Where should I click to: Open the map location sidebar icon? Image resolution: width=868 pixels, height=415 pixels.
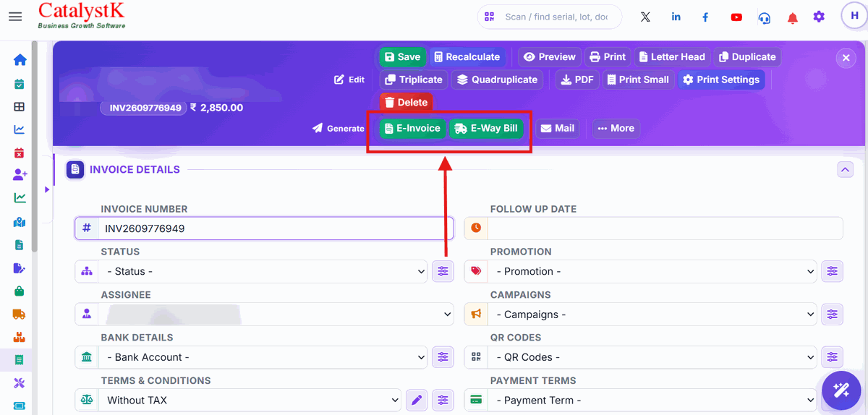[20, 223]
